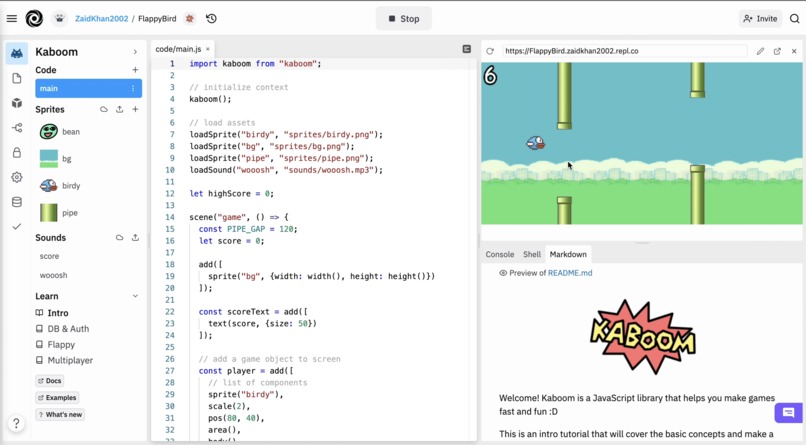Select the Kaboom panel in the sidebar
The height and width of the screenshot is (445, 806).
[16, 53]
